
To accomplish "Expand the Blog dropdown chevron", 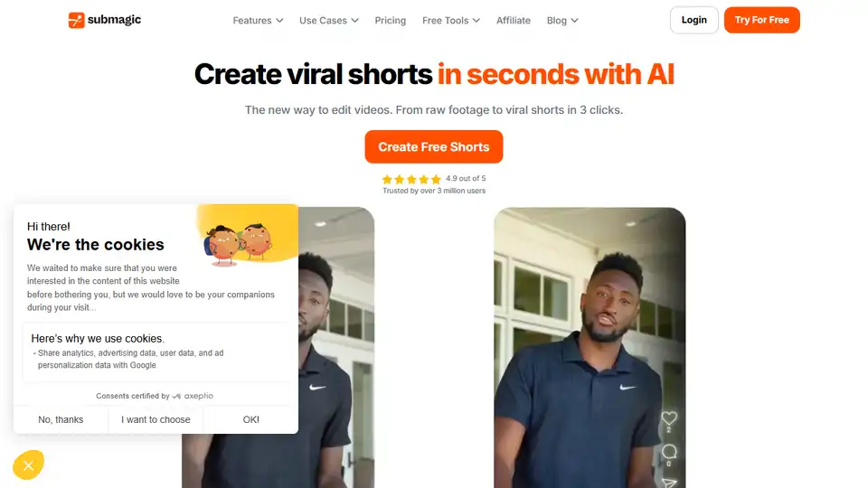I will tap(575, 21).
